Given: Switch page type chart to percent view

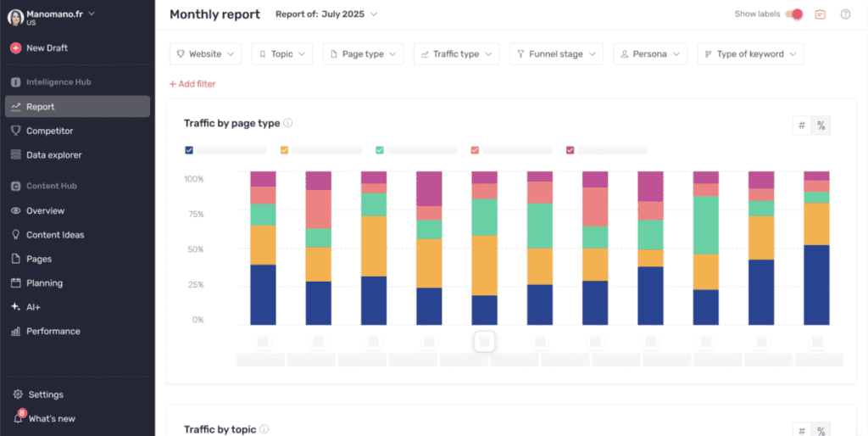Looking at the screenshot, I should [821, 126].
